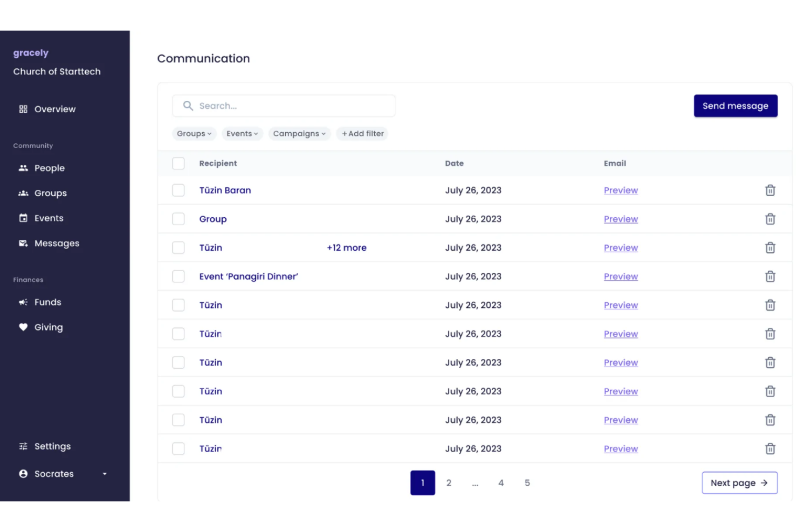Check the Event 'Panagiri Dinner' row checkbox
The image size is (798, 532).
(x=178, y=276)
